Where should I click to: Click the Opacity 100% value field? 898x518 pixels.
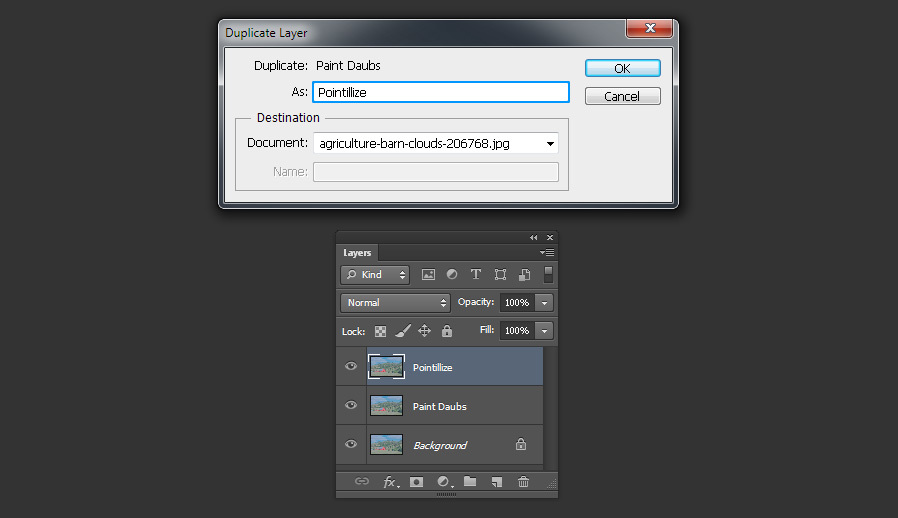[x=517, y=303]
